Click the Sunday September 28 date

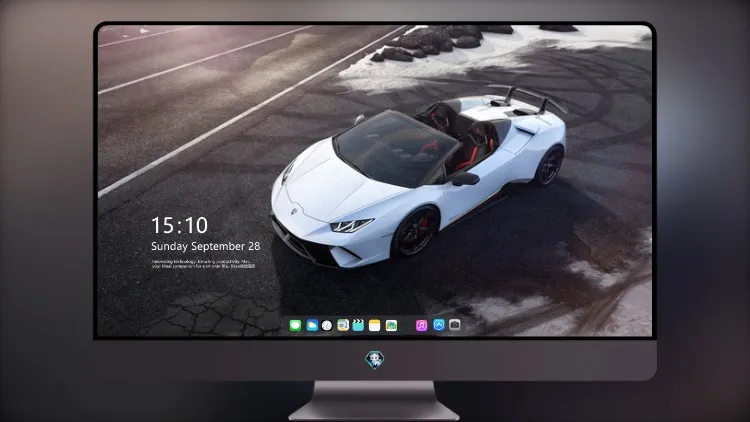[206, 246]
